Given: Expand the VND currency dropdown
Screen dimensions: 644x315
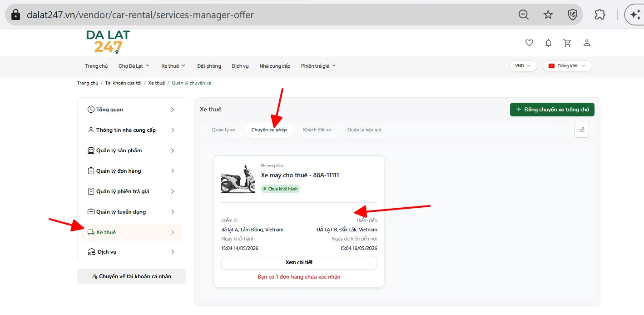Looking at the screenshot, I should coord(523,66).
